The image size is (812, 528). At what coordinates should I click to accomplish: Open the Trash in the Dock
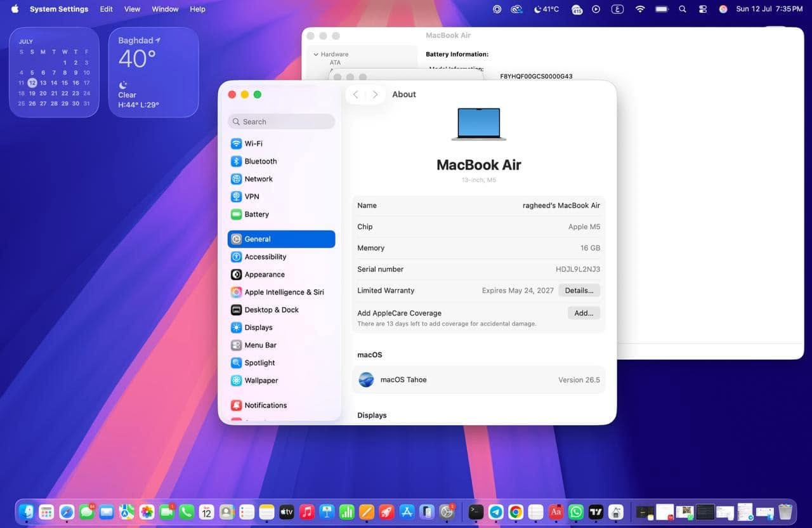point(785,512)
